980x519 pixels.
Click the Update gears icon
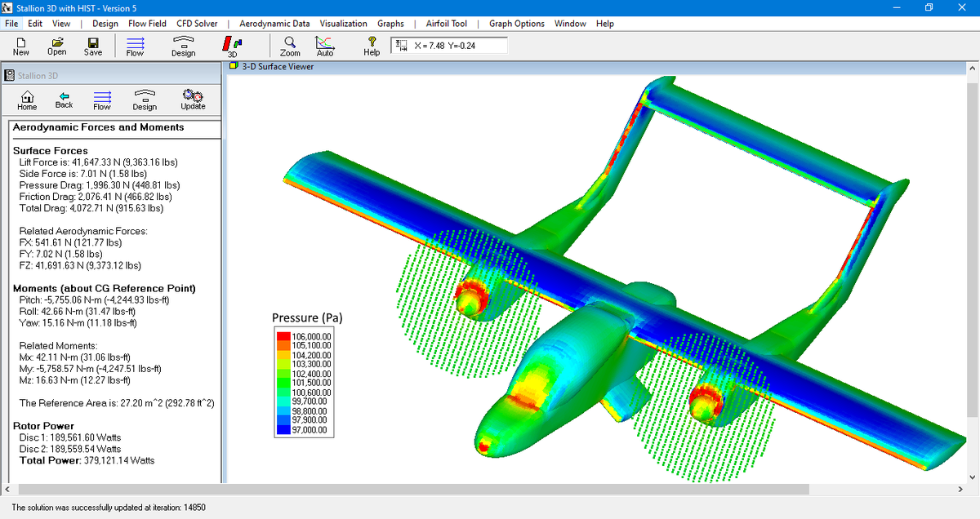tap(194, 100)
